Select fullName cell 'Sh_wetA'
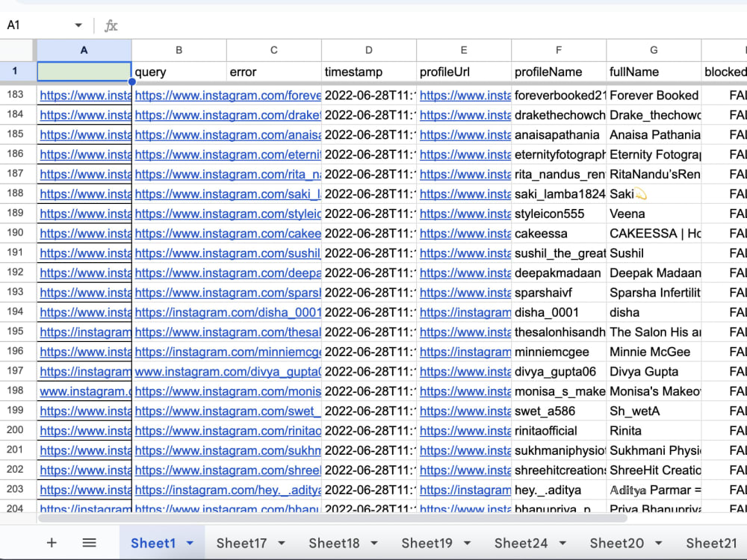This screenshot has height=560, width=747. [x=654, y=411]
